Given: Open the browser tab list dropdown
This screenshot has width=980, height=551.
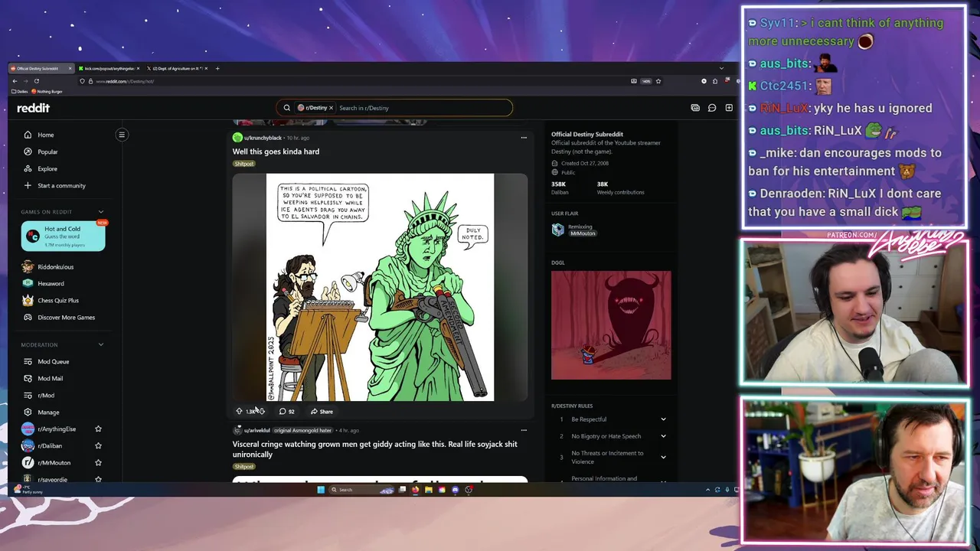Looking at the screenshot, I should (x=721, y=68).
